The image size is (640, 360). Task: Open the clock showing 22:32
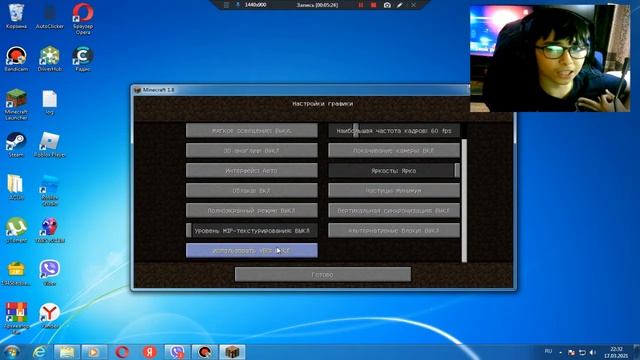tap(616, 352)
